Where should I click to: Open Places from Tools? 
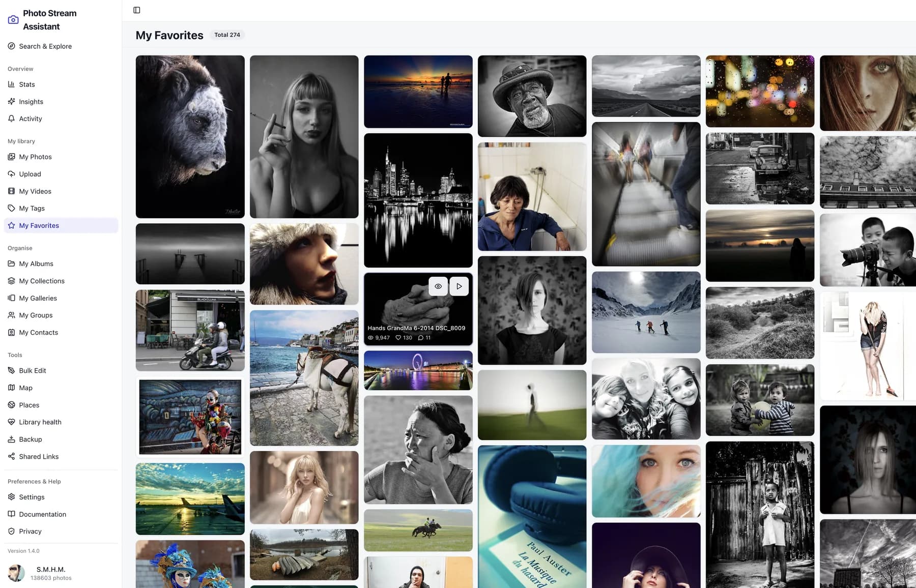61,405
